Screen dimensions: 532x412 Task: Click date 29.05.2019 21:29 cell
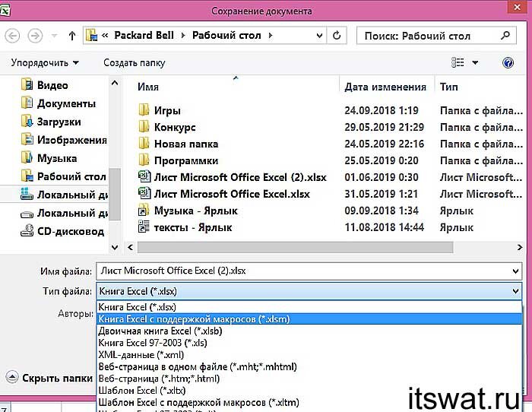click(385, 127)
